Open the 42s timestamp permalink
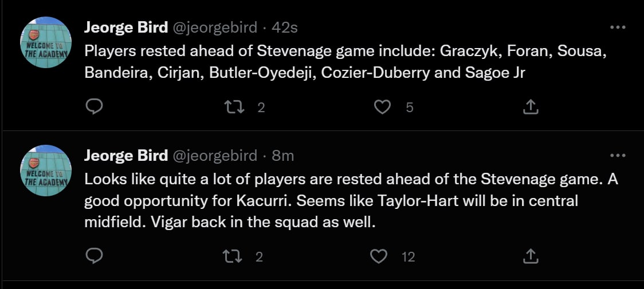The image size is (644, 289). click(284, 27)
